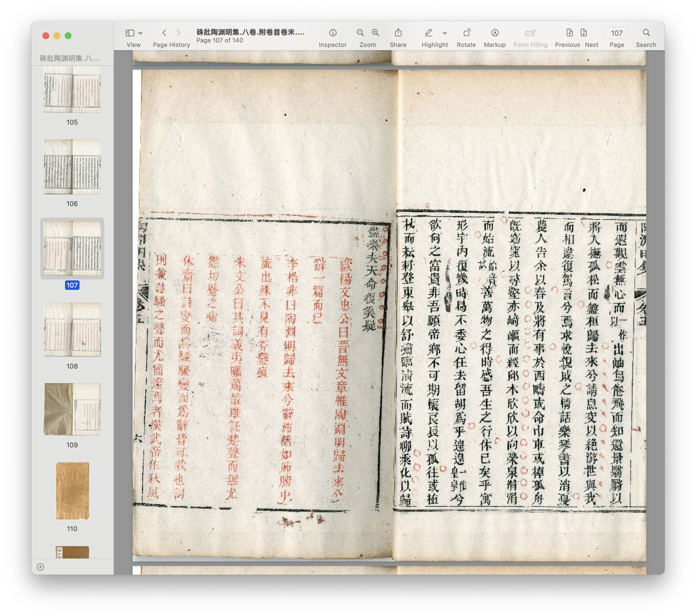Click the page number field showing 107
The height and width of the screenshot is (616, 696).
[616, 33]
